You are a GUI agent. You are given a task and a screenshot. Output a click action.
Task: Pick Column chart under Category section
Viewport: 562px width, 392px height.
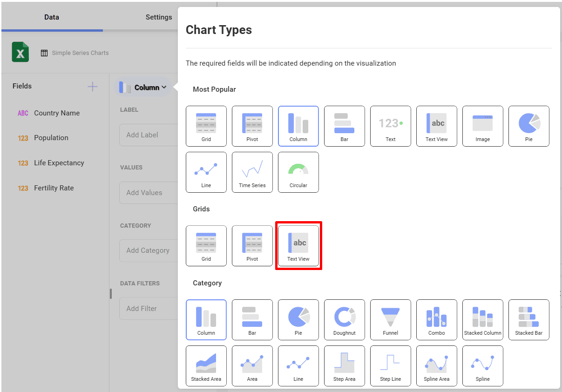pos(206,320)
